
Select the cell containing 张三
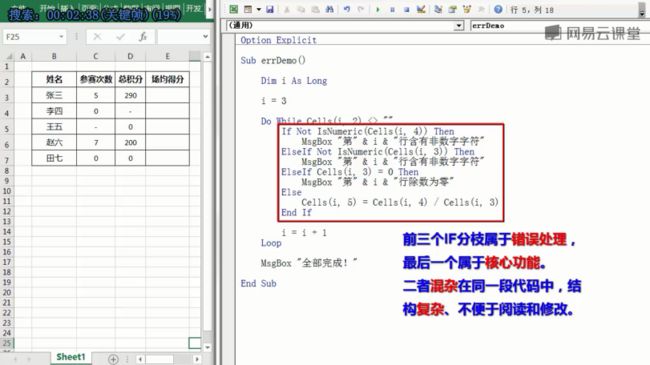[54, 95]
